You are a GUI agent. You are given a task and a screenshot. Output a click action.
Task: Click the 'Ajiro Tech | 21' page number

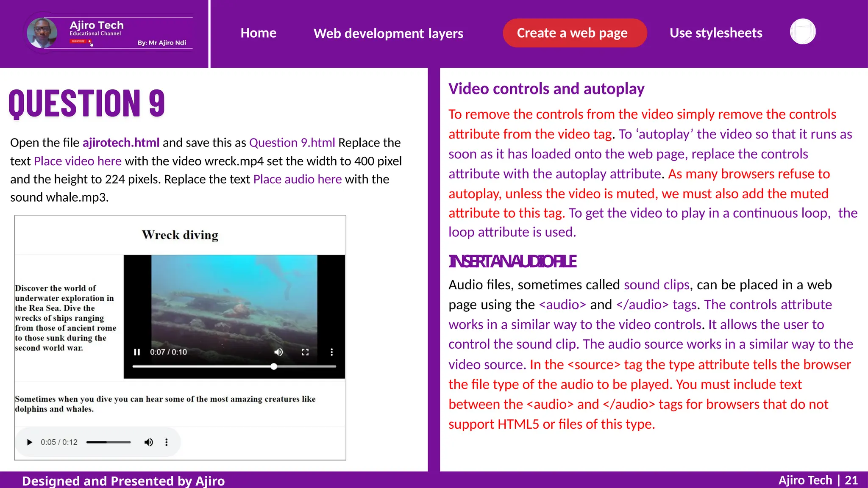point(818,480)
